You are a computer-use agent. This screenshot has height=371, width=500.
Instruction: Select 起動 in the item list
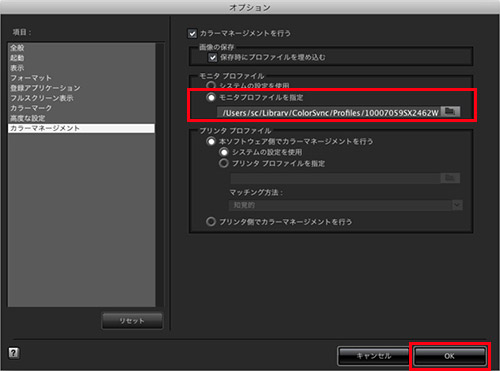tap(81, 58)
